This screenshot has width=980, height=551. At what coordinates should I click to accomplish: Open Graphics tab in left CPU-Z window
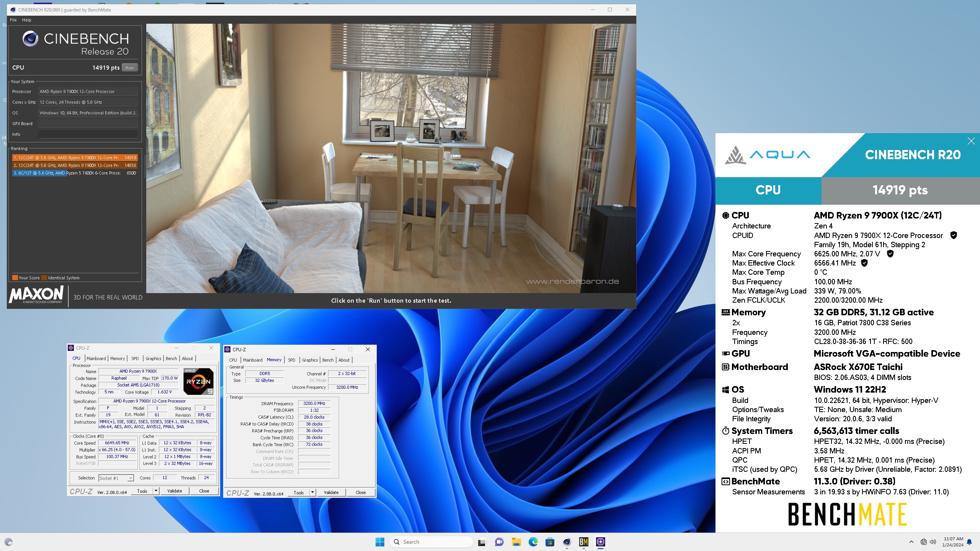(x=153, y=359)
